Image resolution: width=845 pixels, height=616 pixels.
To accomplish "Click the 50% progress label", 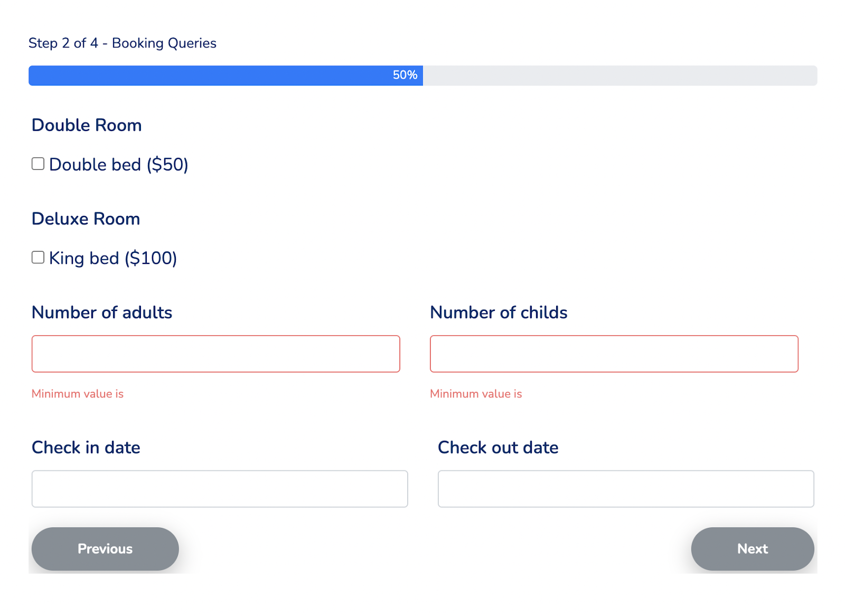I will point(405,75).
